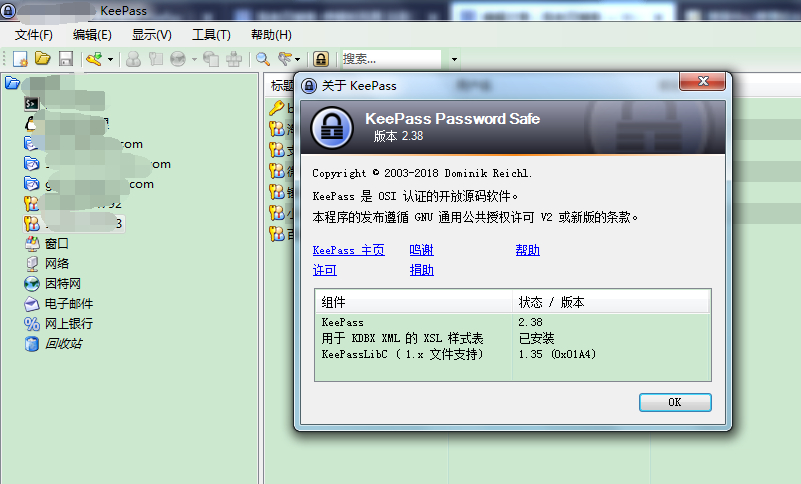The width and height of the screenshot is (801, 484).
Task: Click the 已安装 status cell
Action: click(x=536, y=338)
